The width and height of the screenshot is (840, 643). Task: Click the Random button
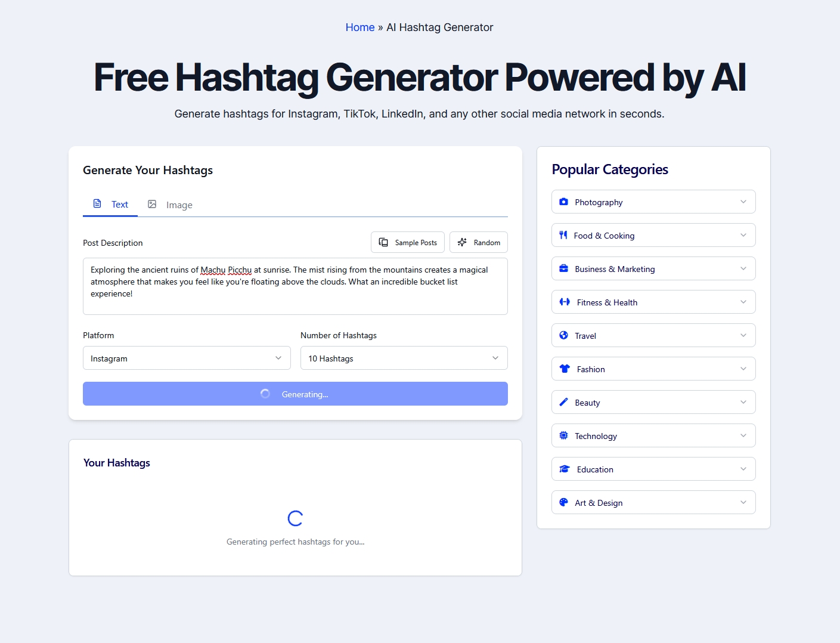pyautogui.click(x=478, y=242)
